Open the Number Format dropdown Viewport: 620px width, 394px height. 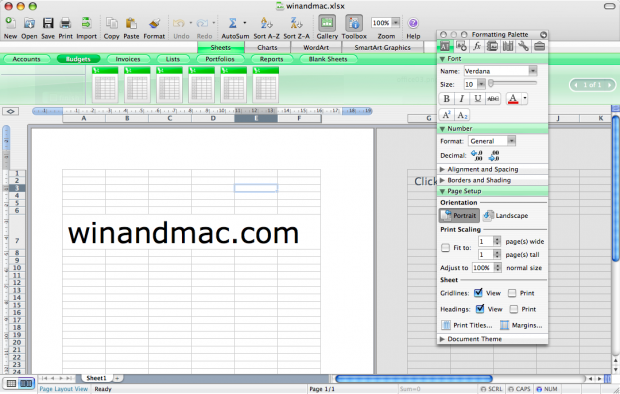pyautogui.click(x=511, y=141)
